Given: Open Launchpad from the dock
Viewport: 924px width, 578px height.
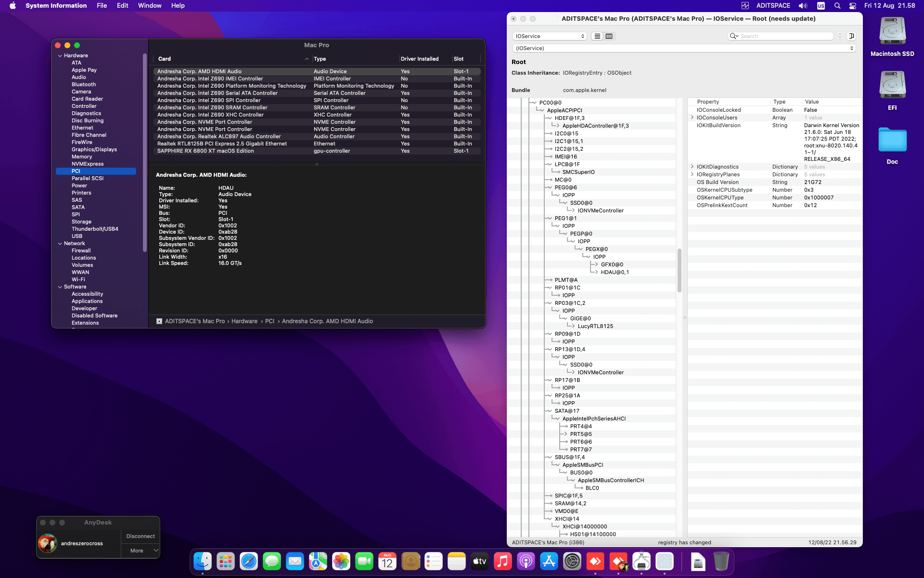Looking at the screenshot, I should coord(225,561).
